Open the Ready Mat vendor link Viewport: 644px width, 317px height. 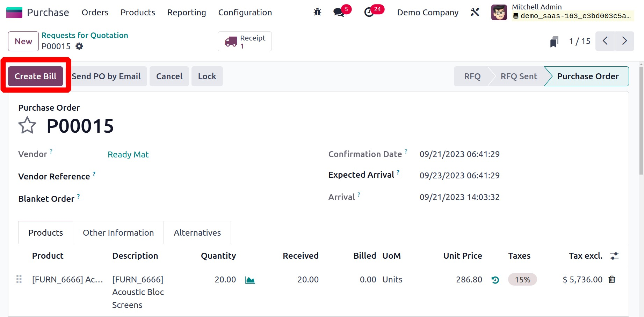[128, 155]
